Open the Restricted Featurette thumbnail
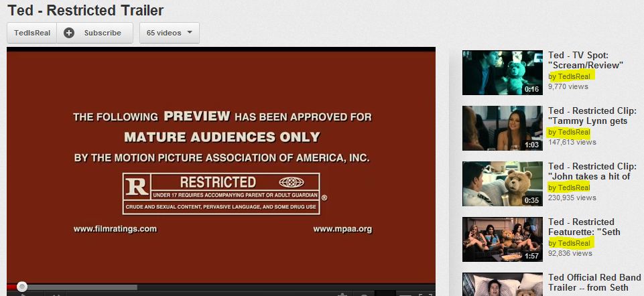644x296 pixels. 503,239
